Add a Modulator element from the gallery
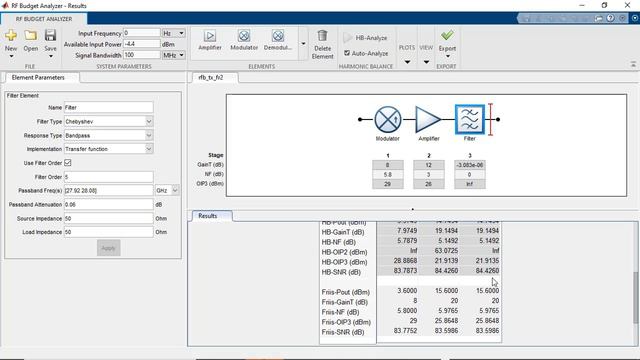 click(x=244, y=40)
